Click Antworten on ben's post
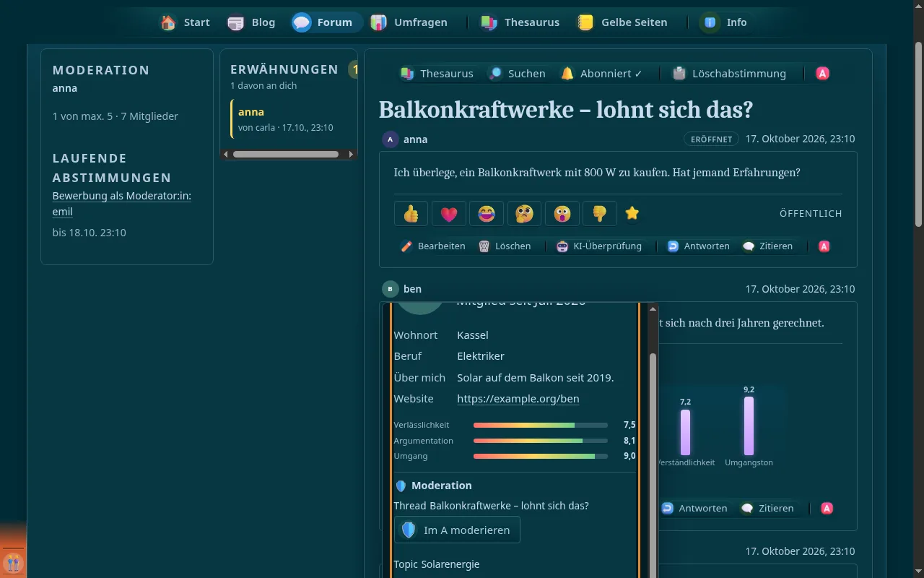 pyautogui.click(x=694, y=509)
